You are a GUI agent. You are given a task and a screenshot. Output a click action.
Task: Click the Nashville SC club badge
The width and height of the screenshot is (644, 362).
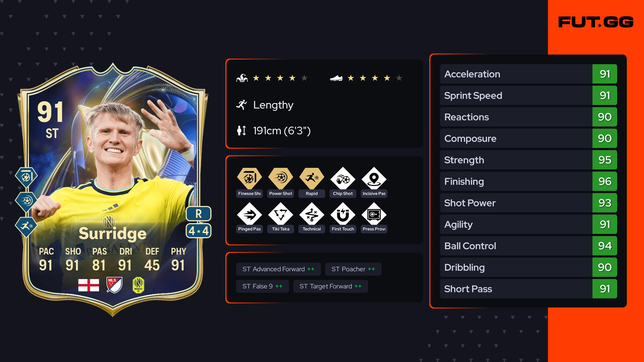tap(138, 285)
